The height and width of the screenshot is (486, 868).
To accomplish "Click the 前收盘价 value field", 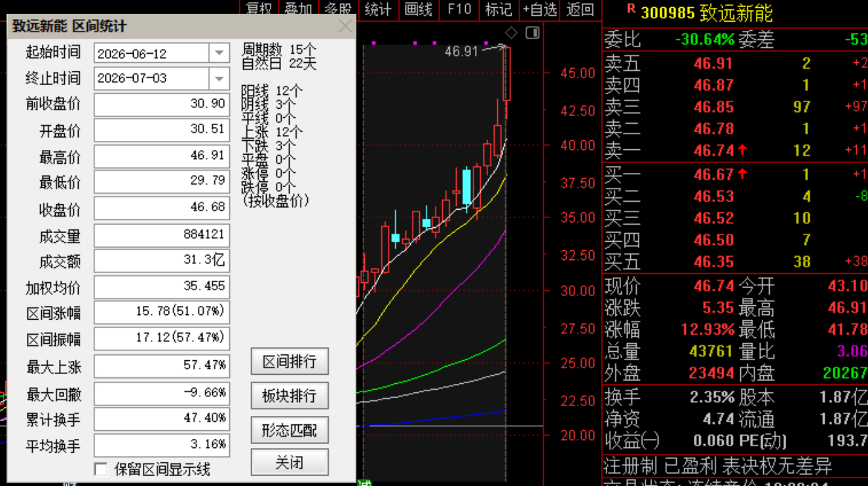I will coord(162,104).
